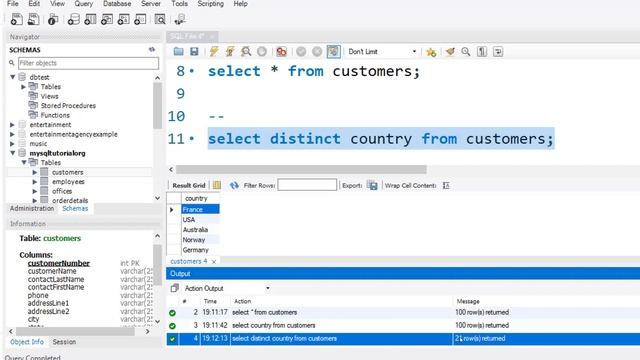Refresh the schemas list icon
The width and height of the screenshot is (640, 360).
(x=152, y=49)
